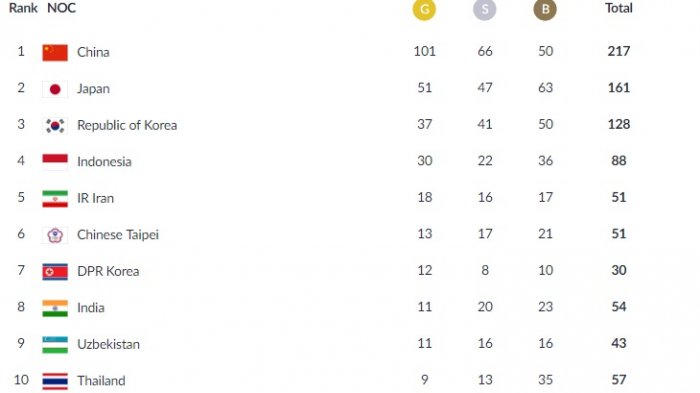Screen dimensions: 700x393
Task: Click the China flag icon
Action: [x=55, y=52]
